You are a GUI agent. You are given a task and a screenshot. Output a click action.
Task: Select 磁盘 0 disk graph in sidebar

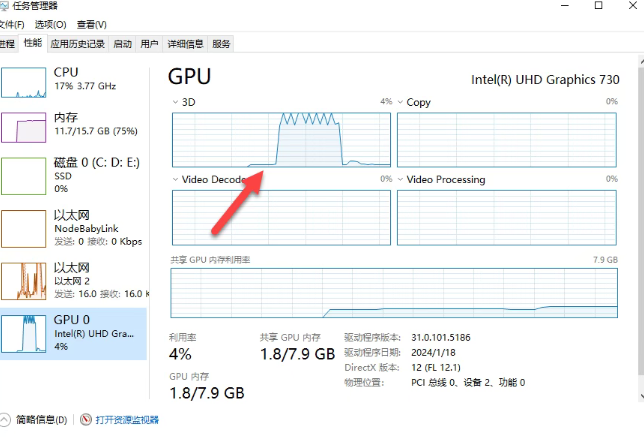point(23,176)
